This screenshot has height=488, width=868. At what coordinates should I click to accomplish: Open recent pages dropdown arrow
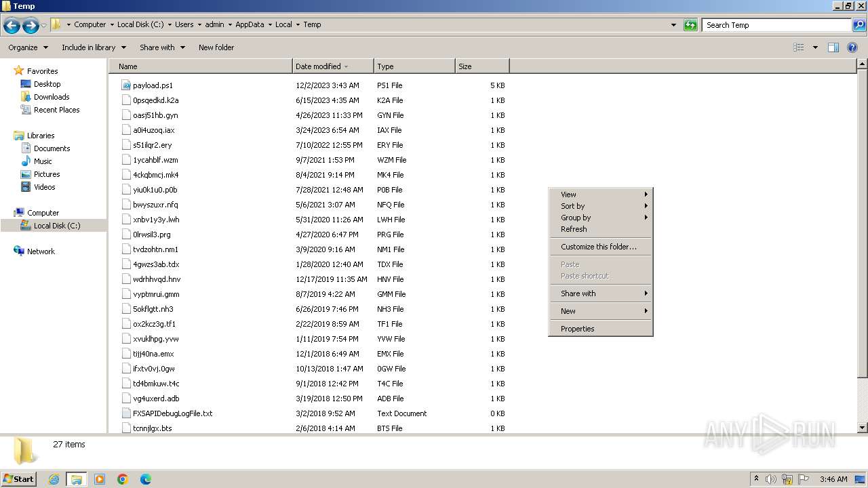[x=44, y=25]
